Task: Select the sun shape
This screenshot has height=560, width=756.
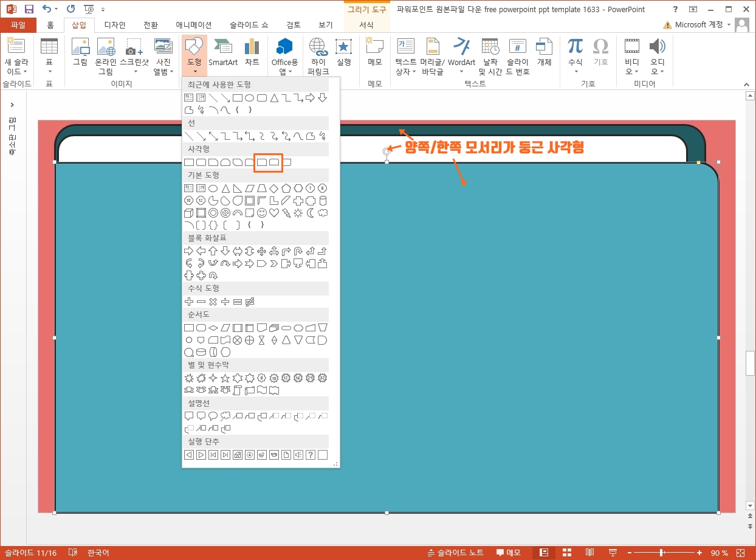Action: coord(298,213)
